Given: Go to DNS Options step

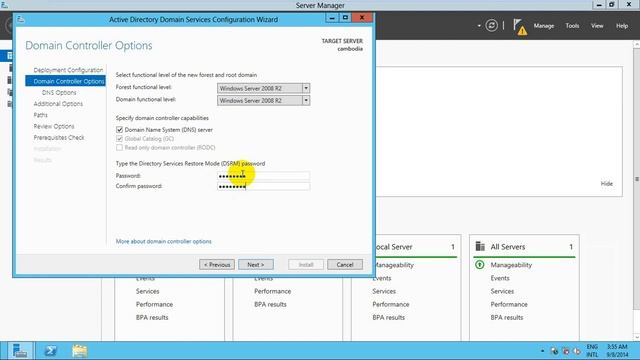Looking at the screenshot, I should pyautogui.click(x=59, y=93).
